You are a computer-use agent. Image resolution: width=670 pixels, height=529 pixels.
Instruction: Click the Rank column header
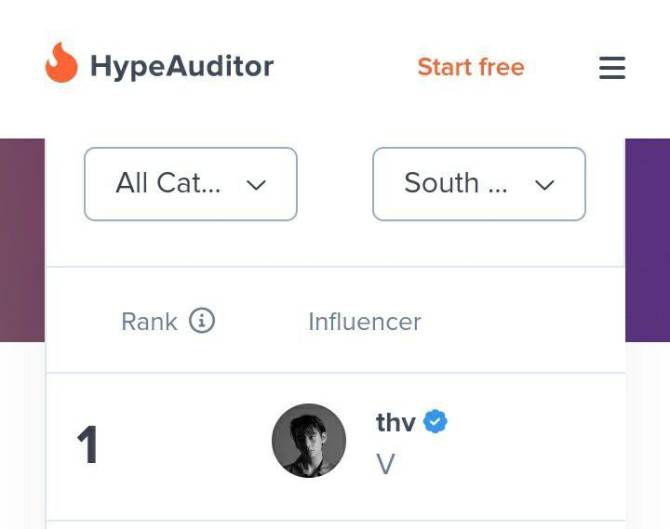(x=149, y=321)
